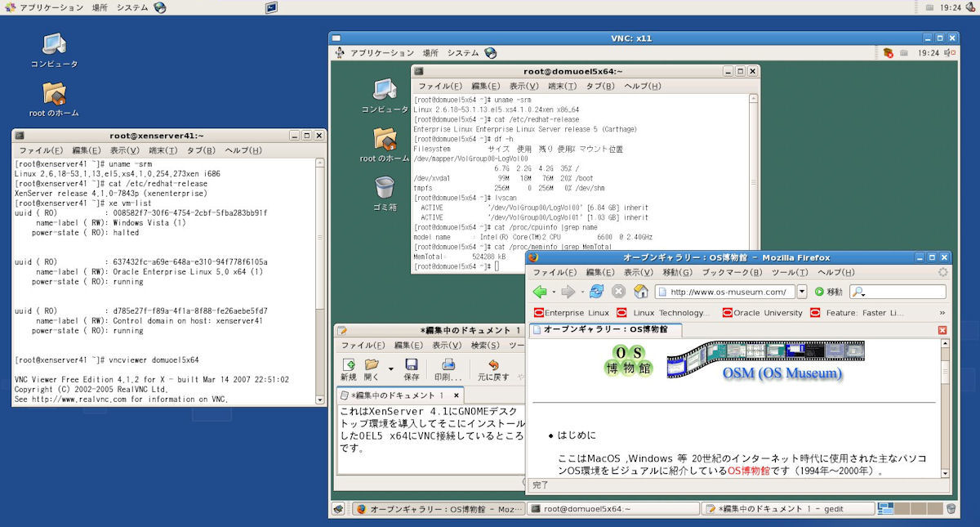Viewport: 980px width, 527px height.
Task: Open the back history dropdown arrow in Firefox
Action: [x=553, y=292]
